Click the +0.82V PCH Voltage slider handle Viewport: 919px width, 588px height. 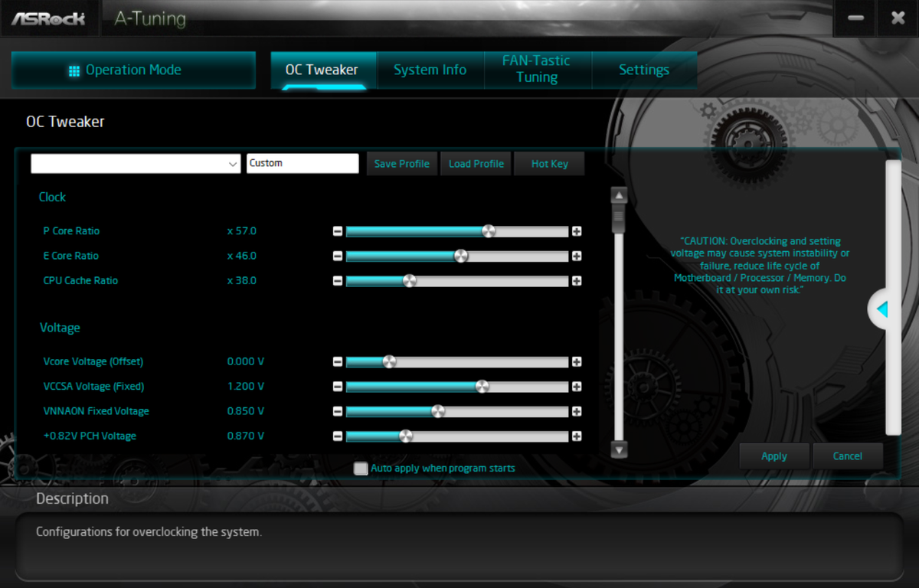pyautogui.click(x=405, y=436)
